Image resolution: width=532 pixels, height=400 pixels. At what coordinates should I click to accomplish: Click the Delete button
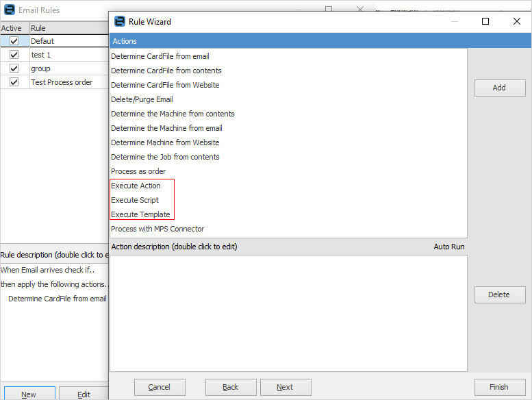(500, 295)
